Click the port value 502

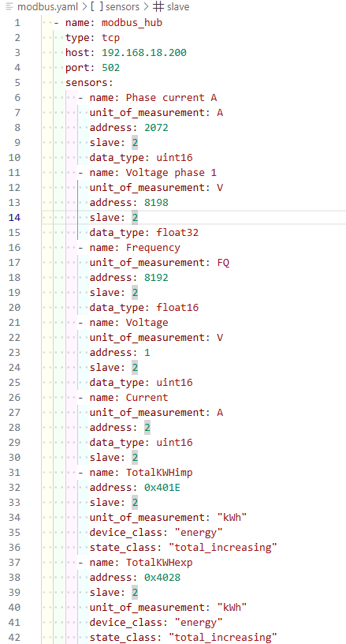click(110, 67)
